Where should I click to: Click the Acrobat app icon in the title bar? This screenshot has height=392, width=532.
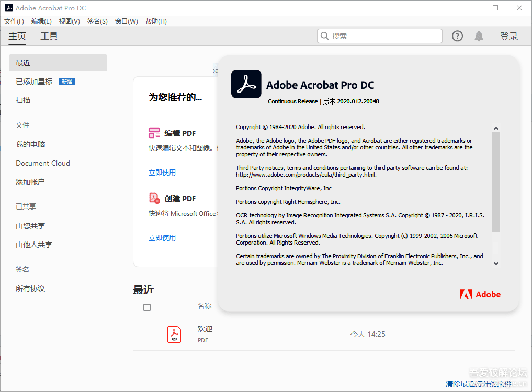(x=9, y=8)
